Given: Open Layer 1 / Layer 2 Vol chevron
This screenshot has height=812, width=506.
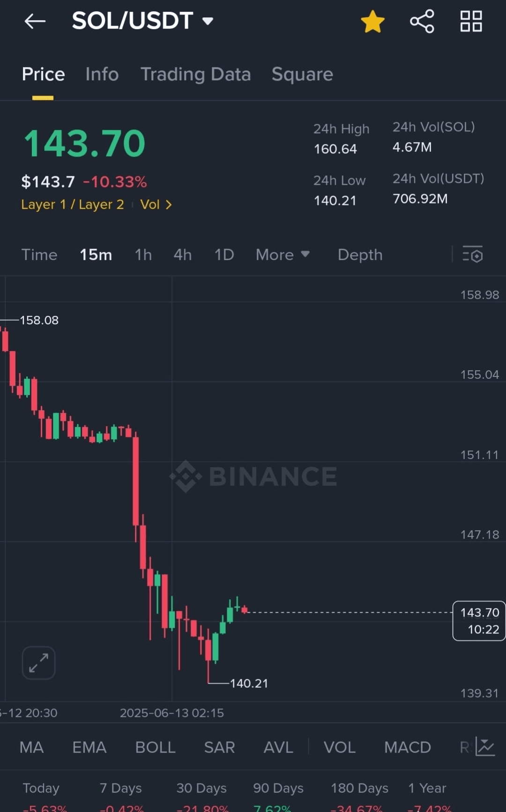Looking at the screenshot, I should (x=169, y=205).
